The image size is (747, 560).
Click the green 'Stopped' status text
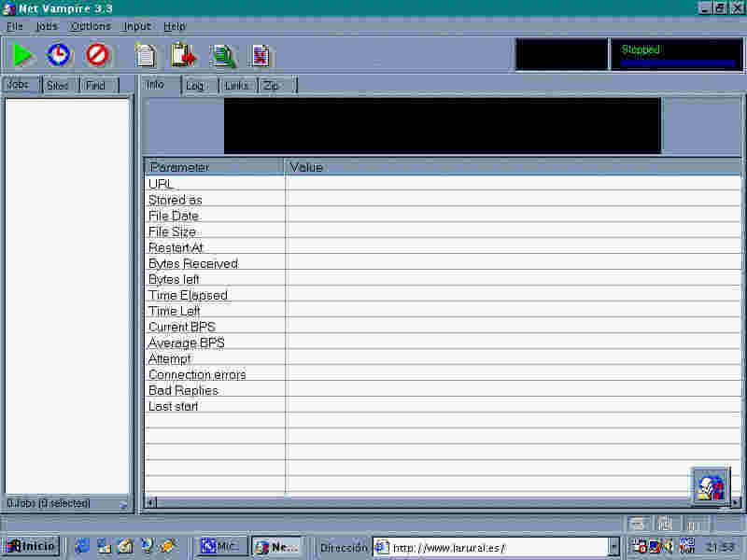pos(641,49)
